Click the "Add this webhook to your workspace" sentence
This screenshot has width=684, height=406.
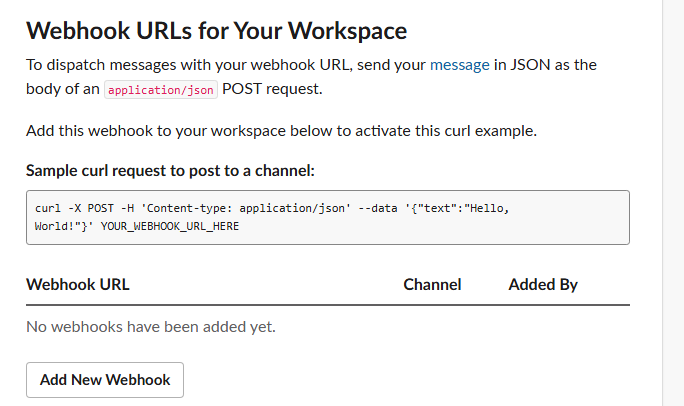[x=281, y=131]
